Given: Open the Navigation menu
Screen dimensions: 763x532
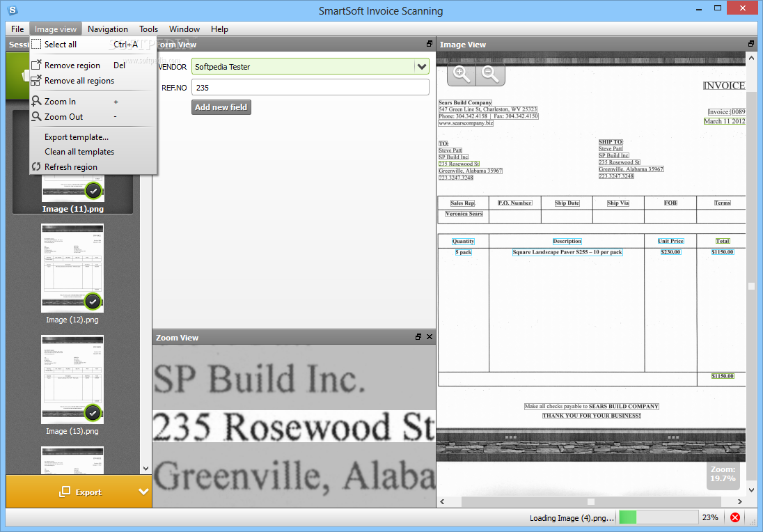Looking at the screenshot, I should (x=107, y=29).
